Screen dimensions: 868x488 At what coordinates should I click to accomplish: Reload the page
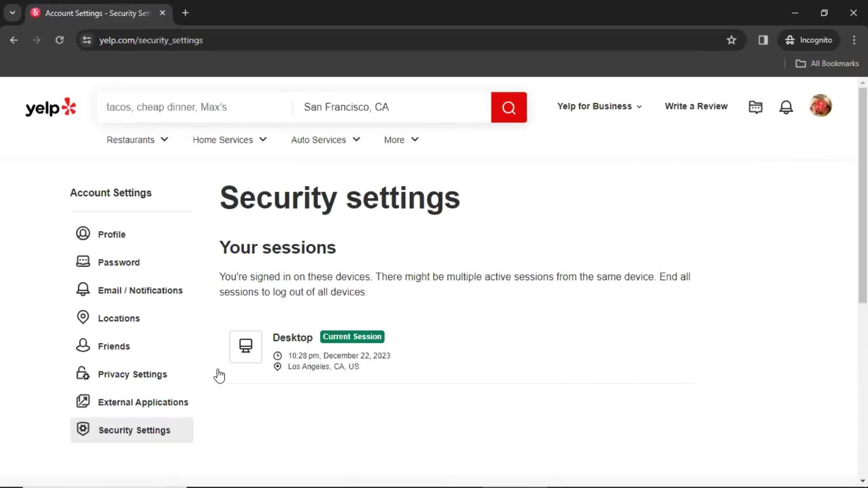point(59,40)
